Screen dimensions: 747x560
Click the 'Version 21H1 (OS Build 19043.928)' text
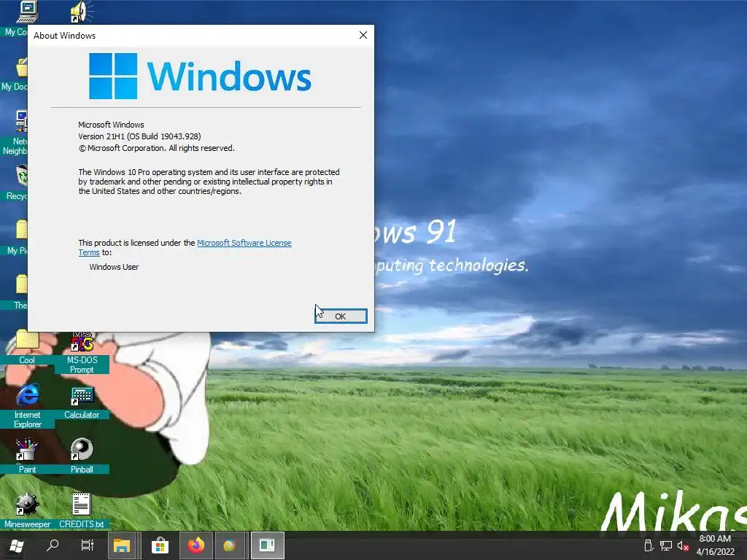(139, 136)
